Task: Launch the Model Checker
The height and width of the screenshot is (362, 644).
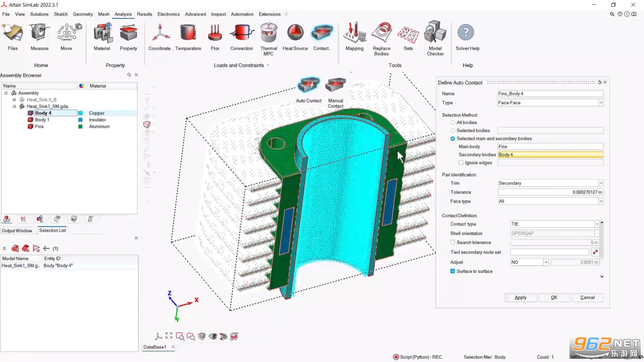Action: click(x=435, y=39)
